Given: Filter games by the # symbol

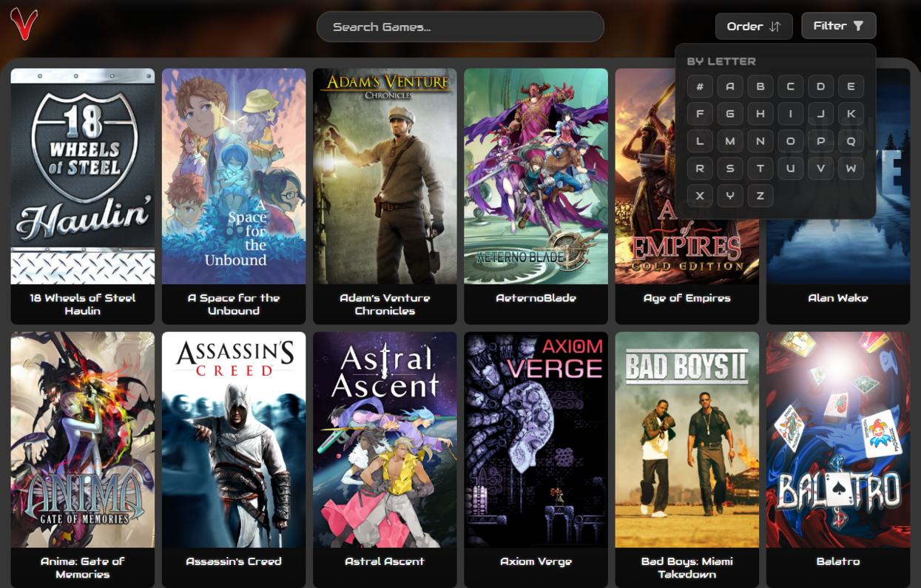Looking at the screenshot, I should pos(700,87).
